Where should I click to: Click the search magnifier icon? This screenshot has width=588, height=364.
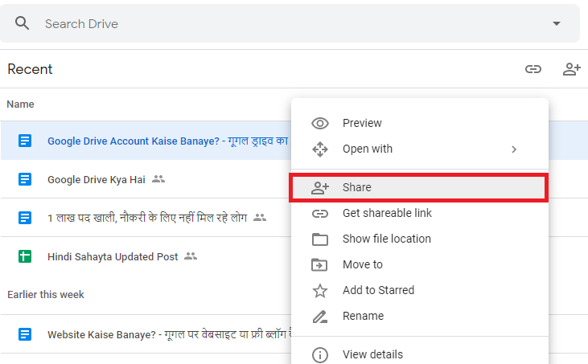[22, 23]
